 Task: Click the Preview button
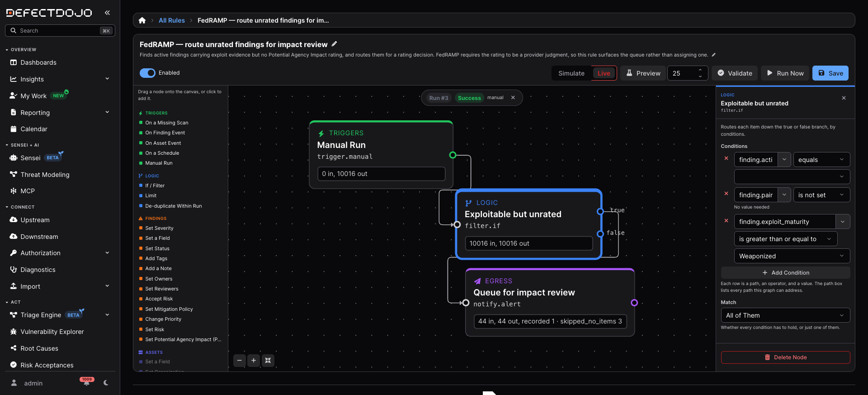643,73
